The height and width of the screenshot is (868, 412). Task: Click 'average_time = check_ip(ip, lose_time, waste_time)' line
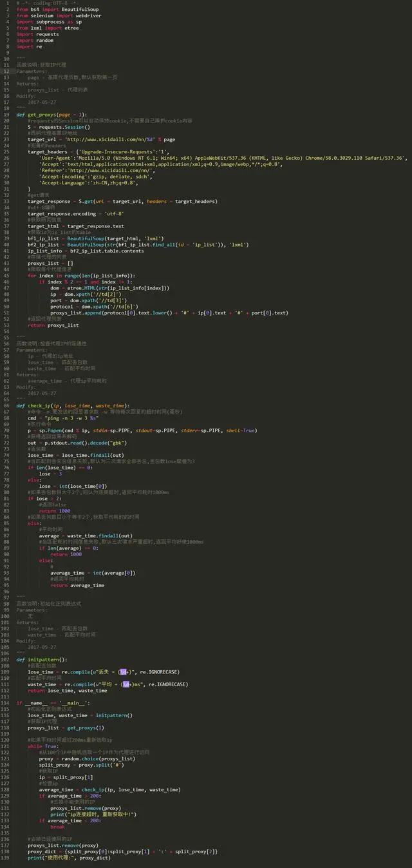tap(109, 789)
